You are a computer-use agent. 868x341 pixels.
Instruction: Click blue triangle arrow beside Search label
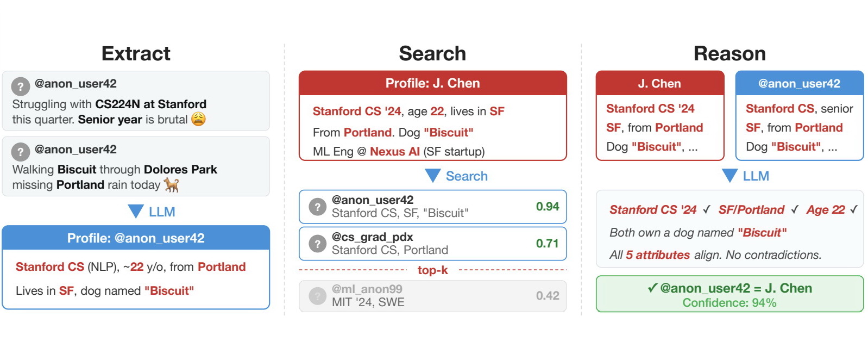point(433,176)
